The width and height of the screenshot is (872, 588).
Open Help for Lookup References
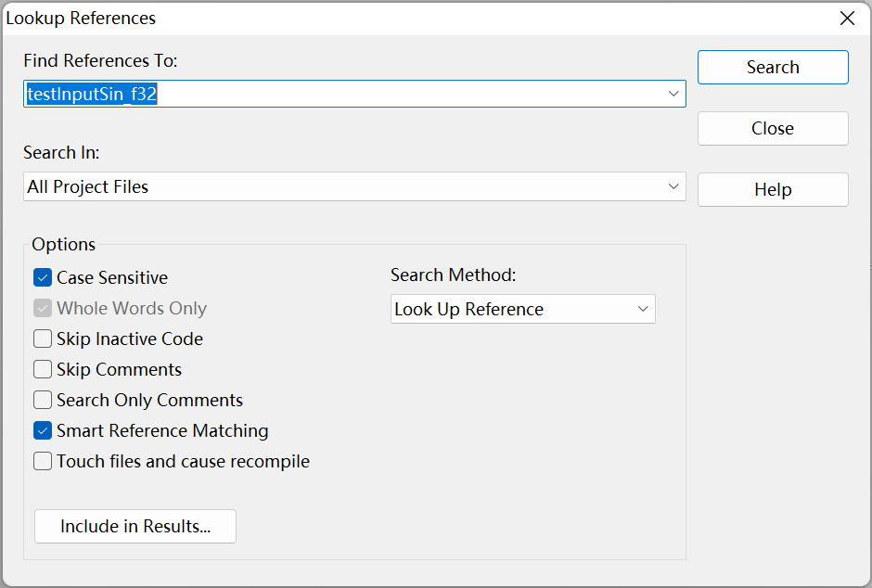[x=773, y=189]
